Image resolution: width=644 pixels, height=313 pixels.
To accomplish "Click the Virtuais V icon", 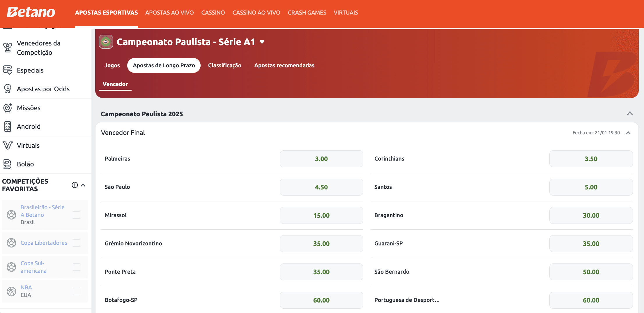I will point(8,145).
